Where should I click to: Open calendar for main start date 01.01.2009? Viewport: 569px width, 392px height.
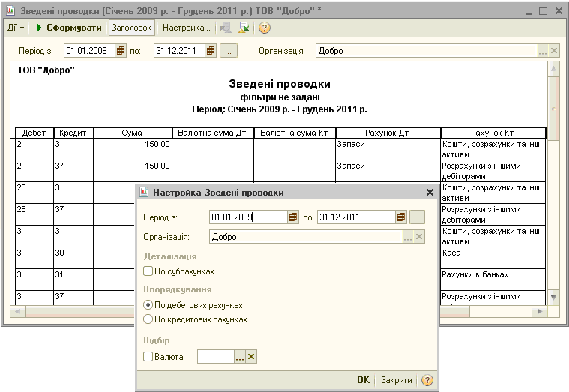coord(121,51)
